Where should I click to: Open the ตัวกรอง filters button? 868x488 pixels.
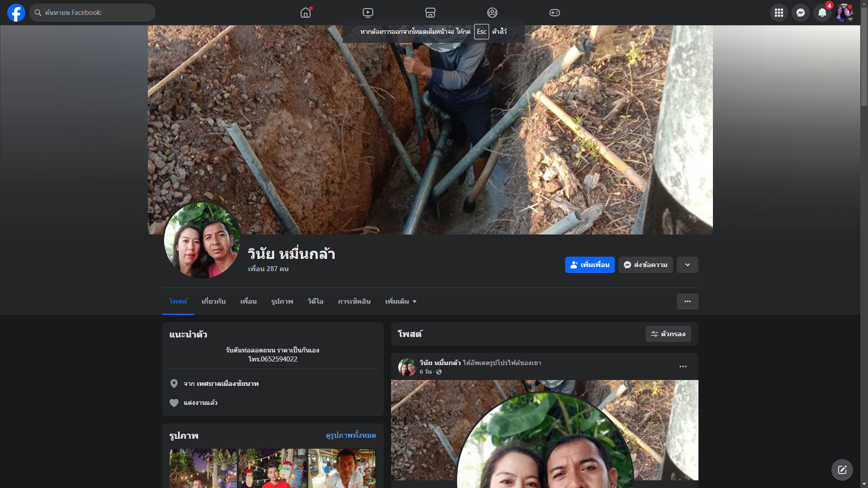coord(668,334)
